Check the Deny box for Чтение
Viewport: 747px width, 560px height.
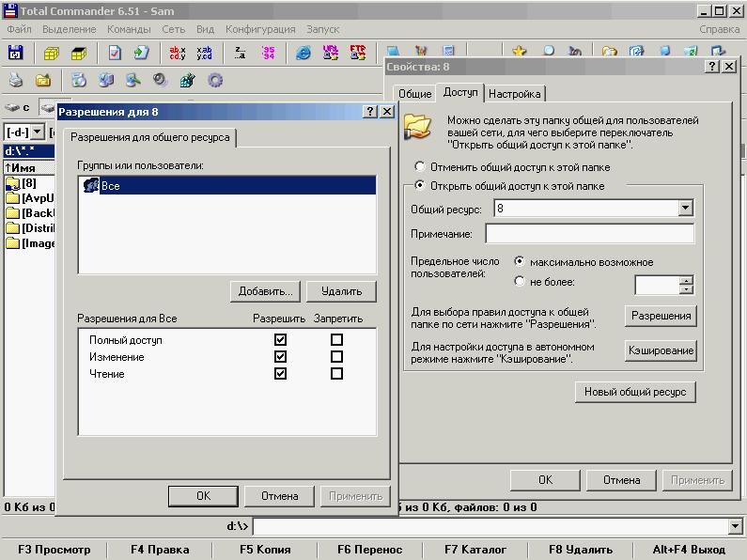click(x=336, y=374)
